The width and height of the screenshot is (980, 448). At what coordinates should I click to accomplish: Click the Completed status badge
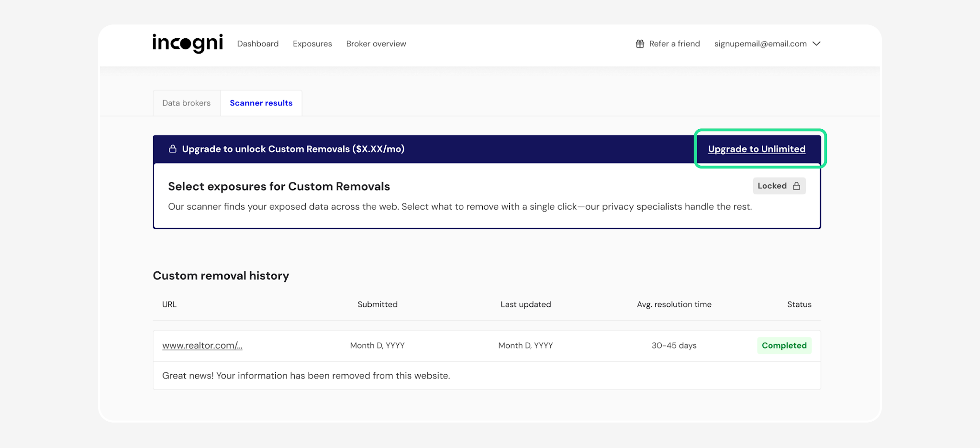tap(784, 346)
